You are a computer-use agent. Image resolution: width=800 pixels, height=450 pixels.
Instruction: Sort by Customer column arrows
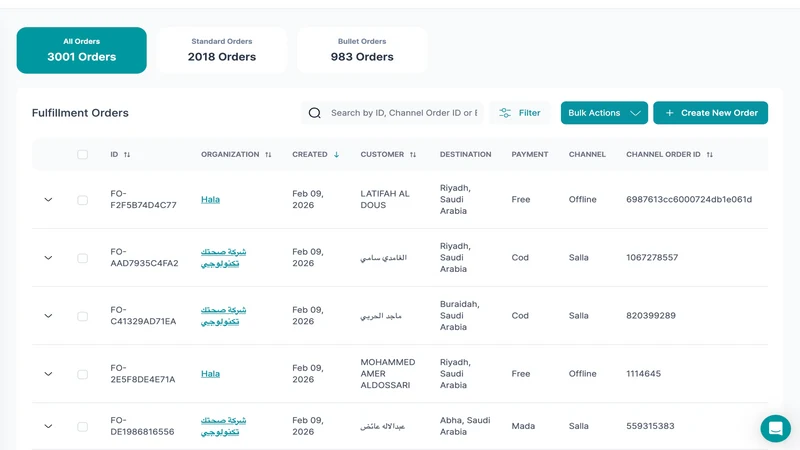[413, 155]
